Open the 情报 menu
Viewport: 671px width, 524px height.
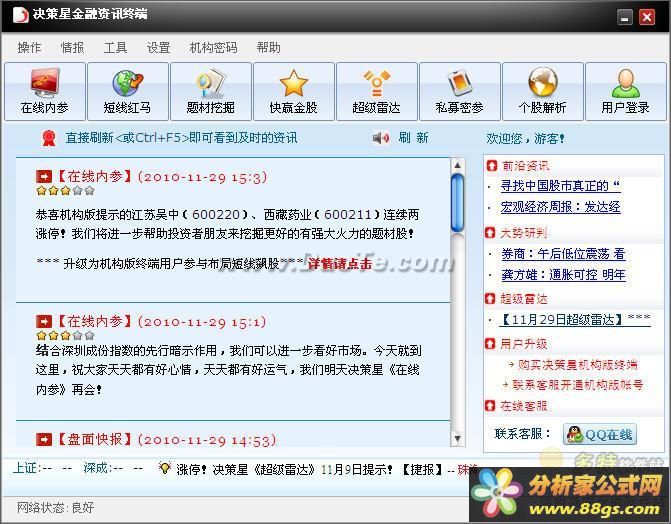[72, 48]
